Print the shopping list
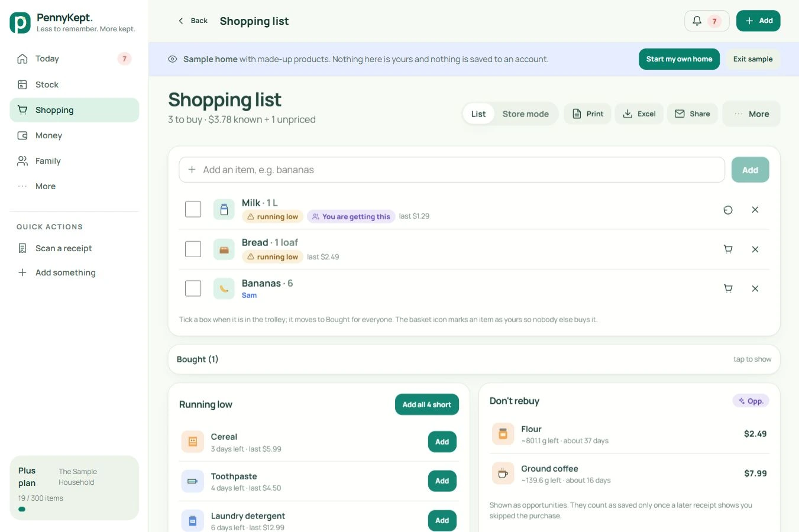 point(588,114)
